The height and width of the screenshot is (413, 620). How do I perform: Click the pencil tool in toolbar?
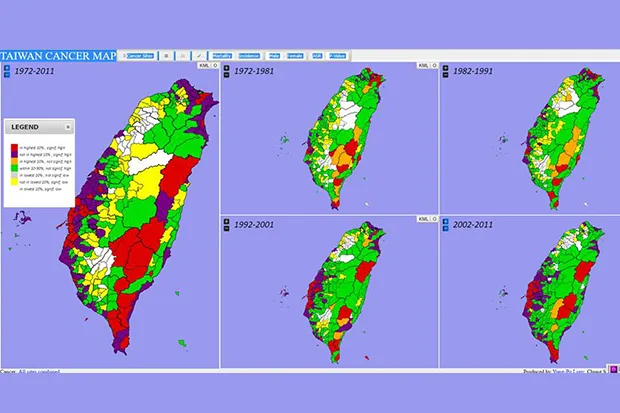(x=199, y=56)
